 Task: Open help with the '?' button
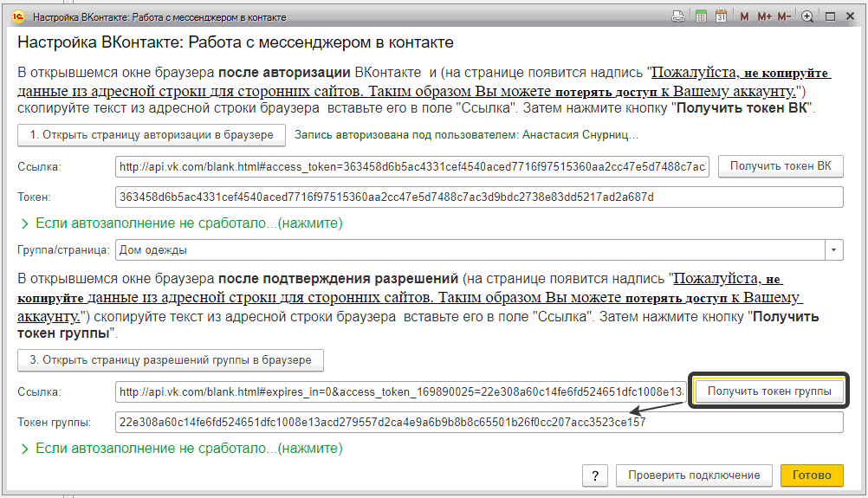[x=595, y=475]
